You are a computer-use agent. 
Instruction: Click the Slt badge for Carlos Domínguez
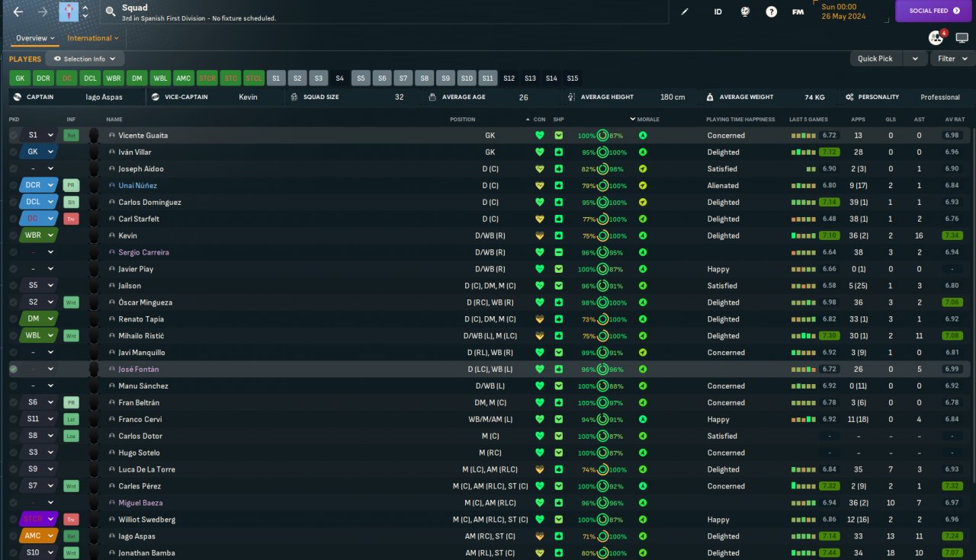pos(71,203)
